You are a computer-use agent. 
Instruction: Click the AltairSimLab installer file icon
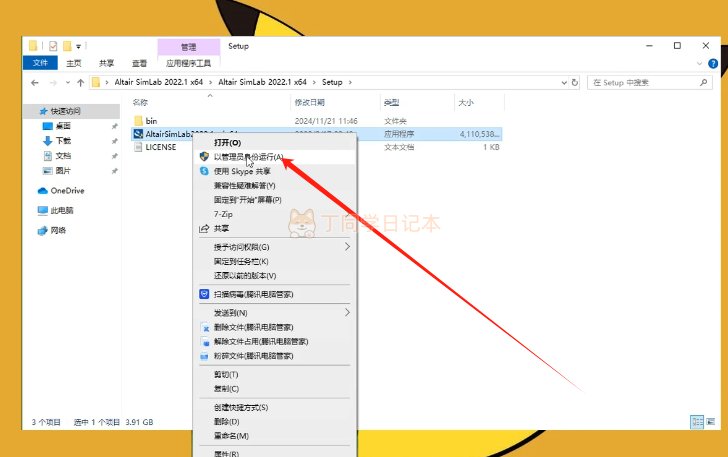(138, 133)
